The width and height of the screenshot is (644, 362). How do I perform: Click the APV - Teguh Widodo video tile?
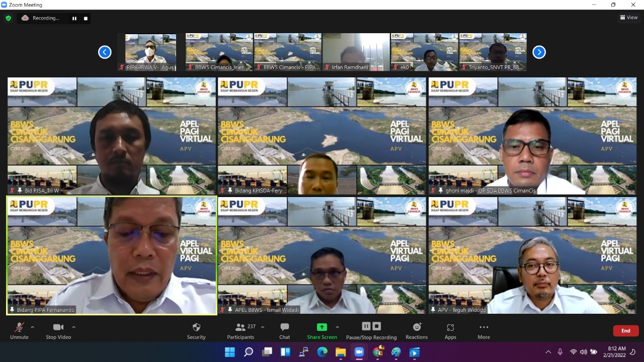click(x=532, y=255)
